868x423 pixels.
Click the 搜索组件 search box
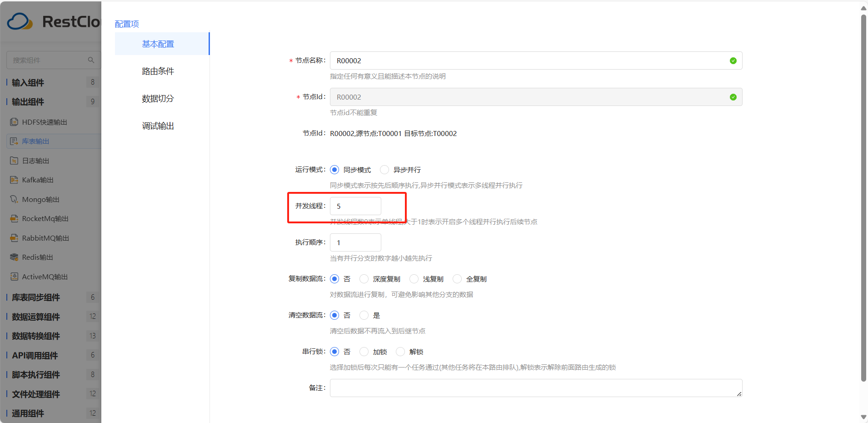[x=54, y=60]
